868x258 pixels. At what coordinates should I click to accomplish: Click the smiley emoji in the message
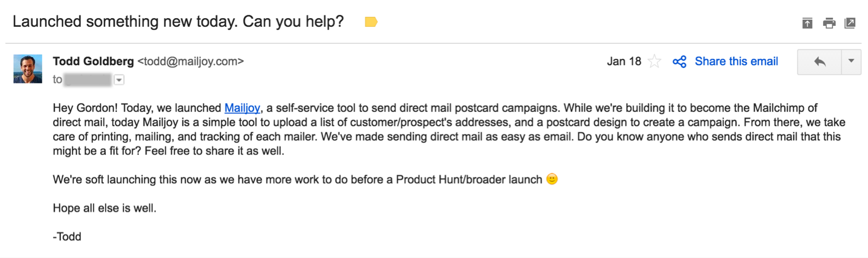[x=552, y=179]
